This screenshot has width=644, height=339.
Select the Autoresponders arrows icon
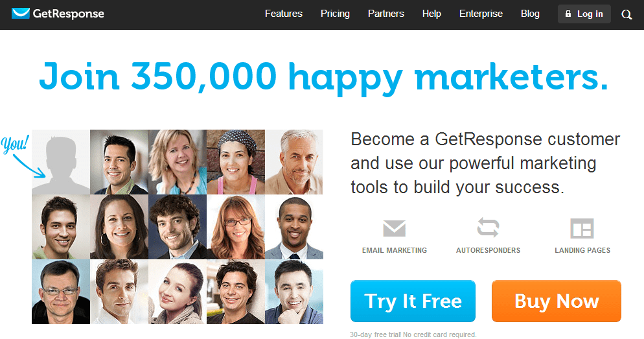coord(488,228)
